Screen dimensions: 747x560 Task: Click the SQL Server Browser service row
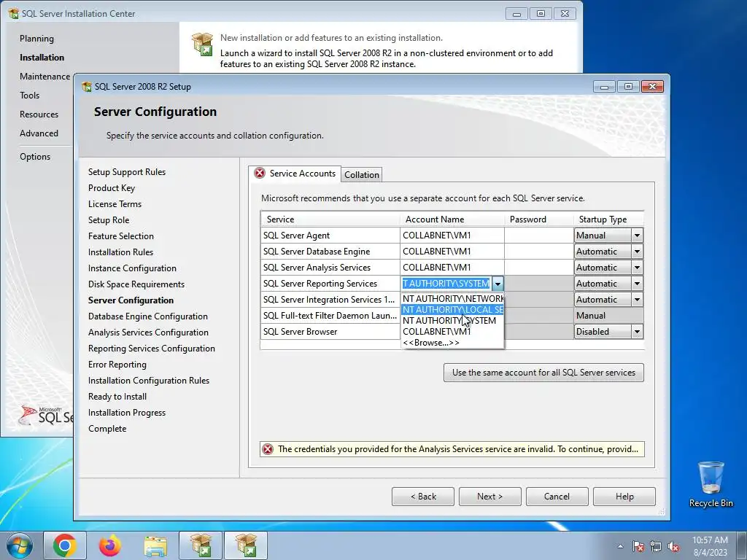pyautogui.click(x=330, y=332)
